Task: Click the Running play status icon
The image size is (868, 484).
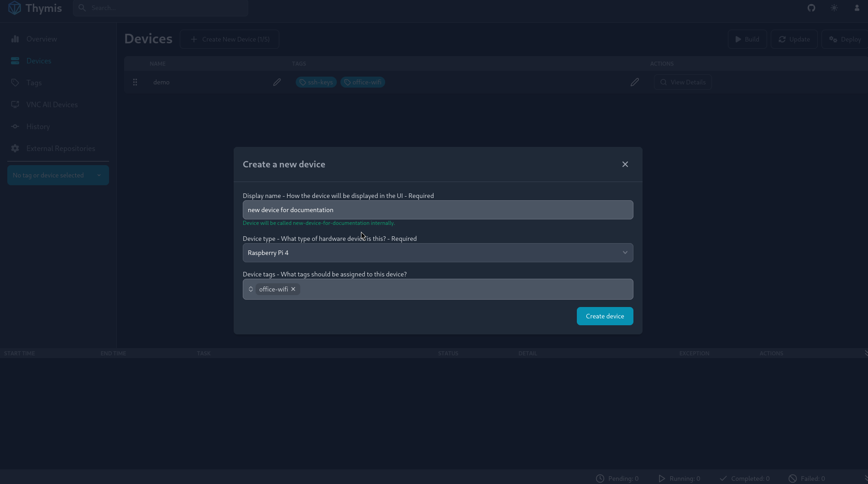Action: coord(662,479)
